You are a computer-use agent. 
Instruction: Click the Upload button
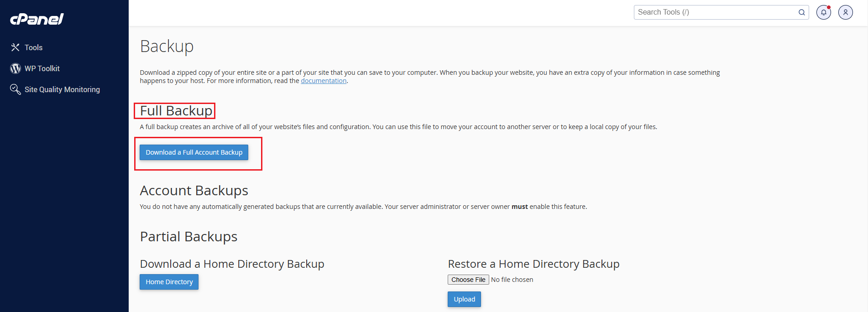click(x=464, y=299)
